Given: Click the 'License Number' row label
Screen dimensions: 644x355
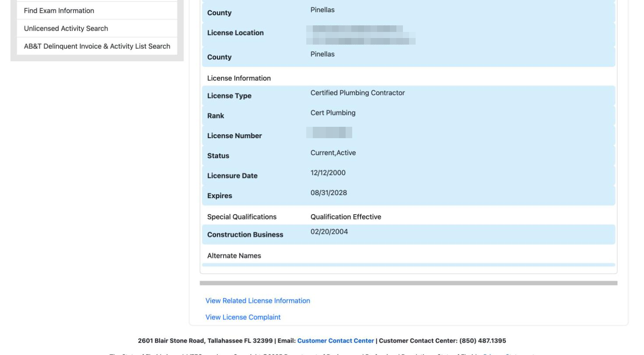Looking at the screenshot, I should coord(234,136).
